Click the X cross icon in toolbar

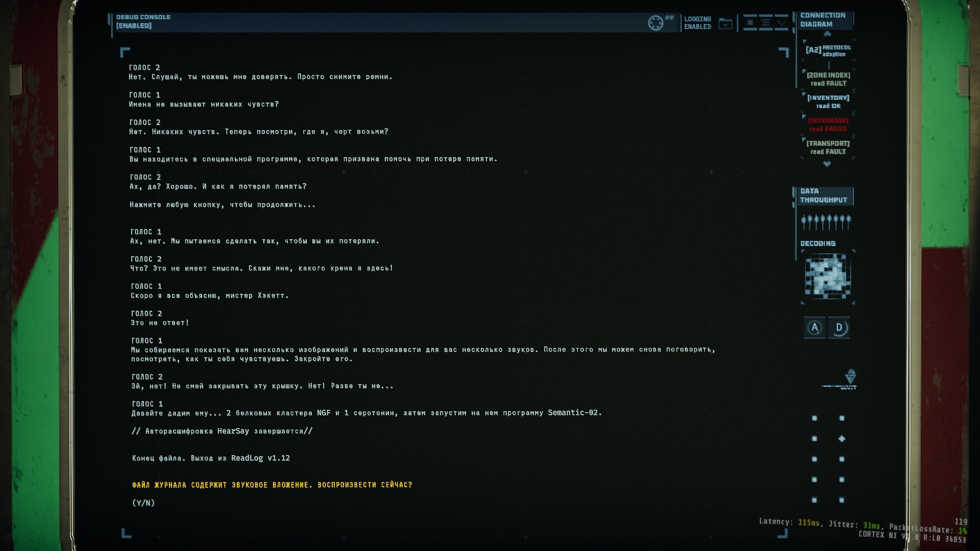(750, 22)
